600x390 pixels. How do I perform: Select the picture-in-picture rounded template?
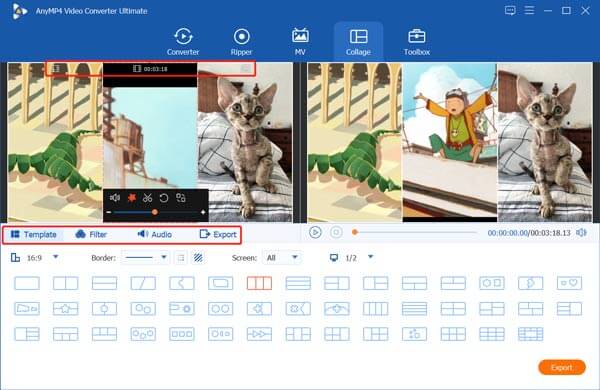coord(221,283)
